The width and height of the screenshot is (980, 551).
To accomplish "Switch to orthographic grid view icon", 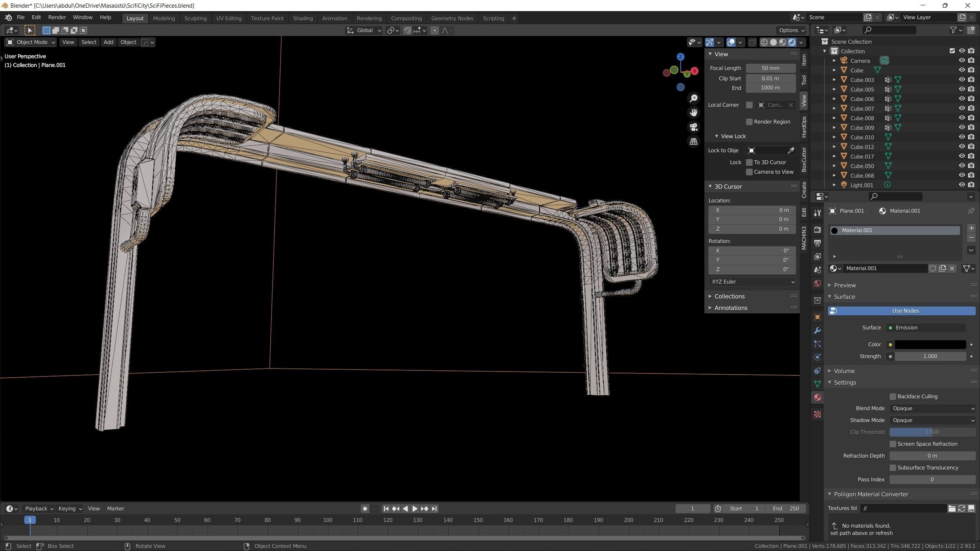I will (x=694, y=142).
